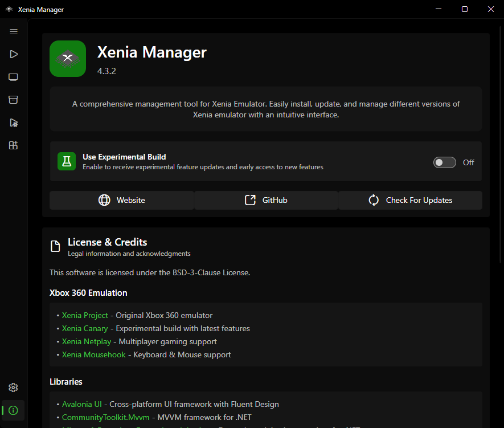The image size is (504, 428).
Task: Maximize the Xenia Manager window
Action: click(465, 9)
